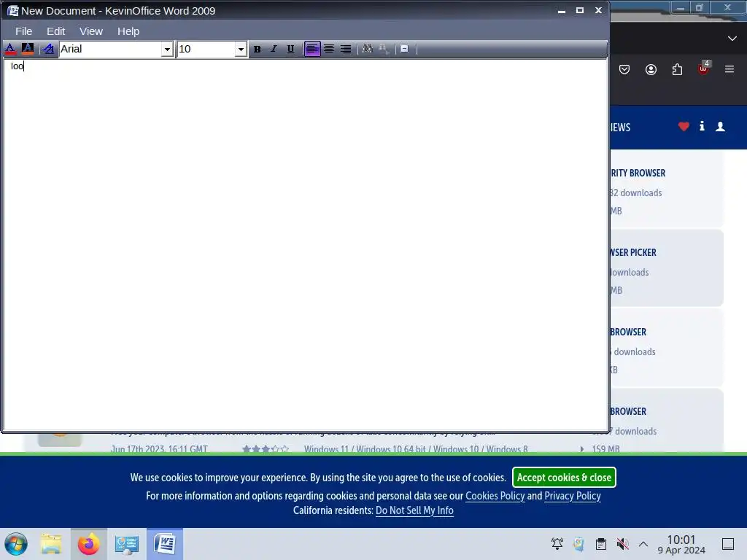Click the muted speaker tray icon
The width and height of the screenshot is (747, 560).
click(x=623, y=543)
